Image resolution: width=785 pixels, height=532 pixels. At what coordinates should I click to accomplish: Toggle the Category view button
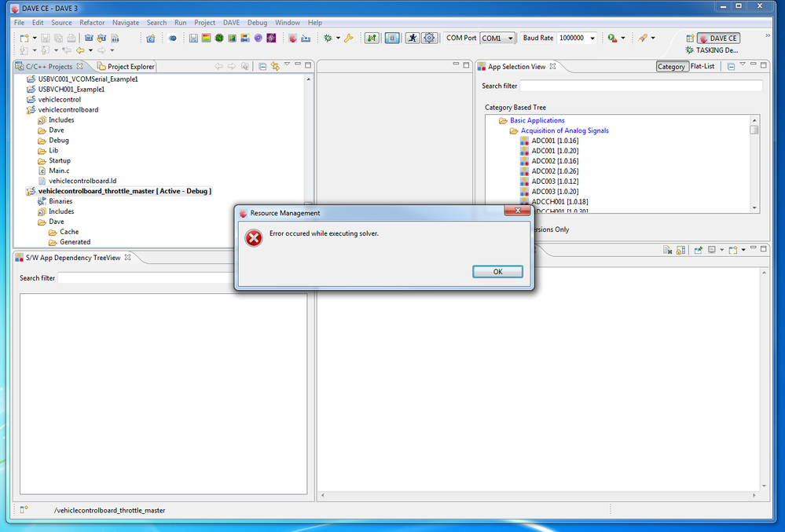click(672, 66)
